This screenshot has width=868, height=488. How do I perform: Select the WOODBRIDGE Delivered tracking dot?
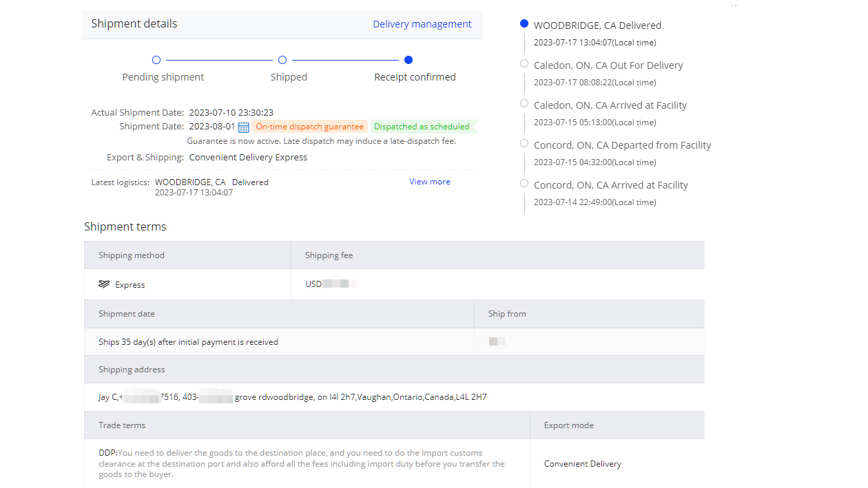[524, 23]
